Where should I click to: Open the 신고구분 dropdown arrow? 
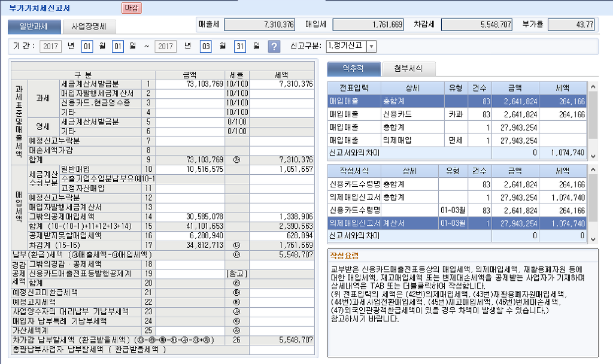371,47
